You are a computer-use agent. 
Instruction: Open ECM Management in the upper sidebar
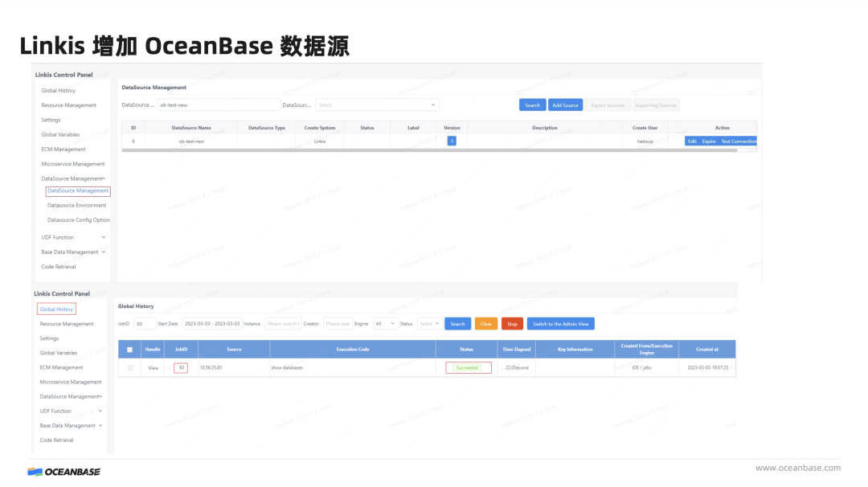pyautogui.click(x=63, y=149)
